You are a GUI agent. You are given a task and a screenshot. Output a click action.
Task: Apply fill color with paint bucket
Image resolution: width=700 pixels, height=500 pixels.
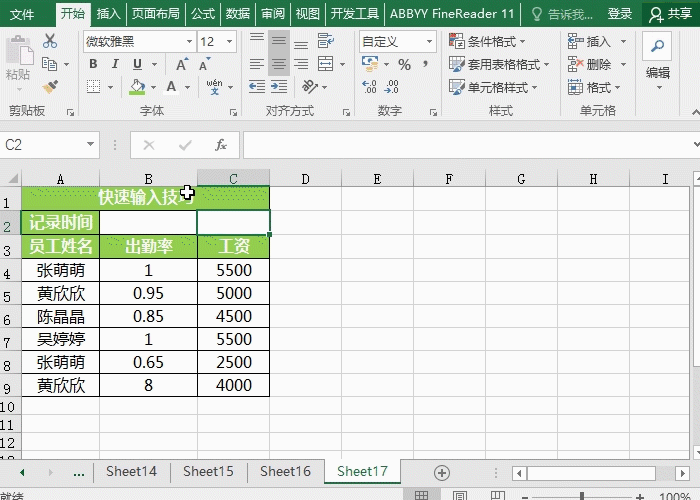137,87
